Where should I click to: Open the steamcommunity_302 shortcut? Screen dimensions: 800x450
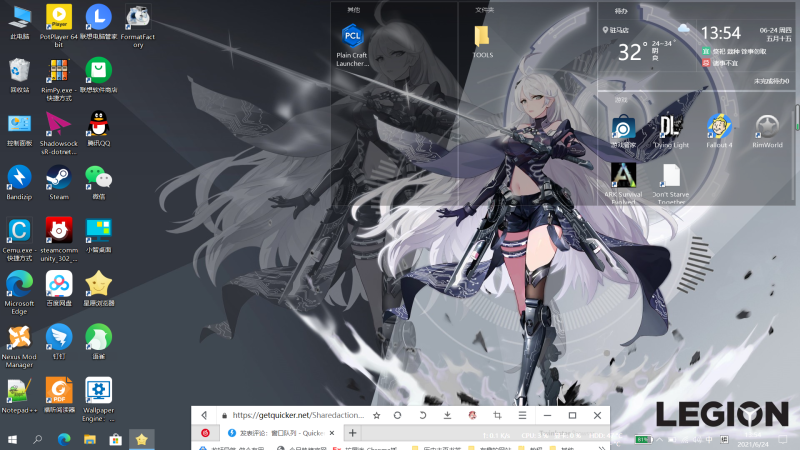[59, 240]
